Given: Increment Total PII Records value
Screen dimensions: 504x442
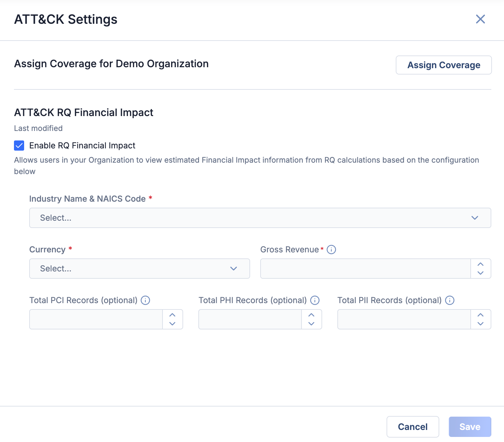Looking at the screenshot, I should pyautogui.click(x=481, y=315).
